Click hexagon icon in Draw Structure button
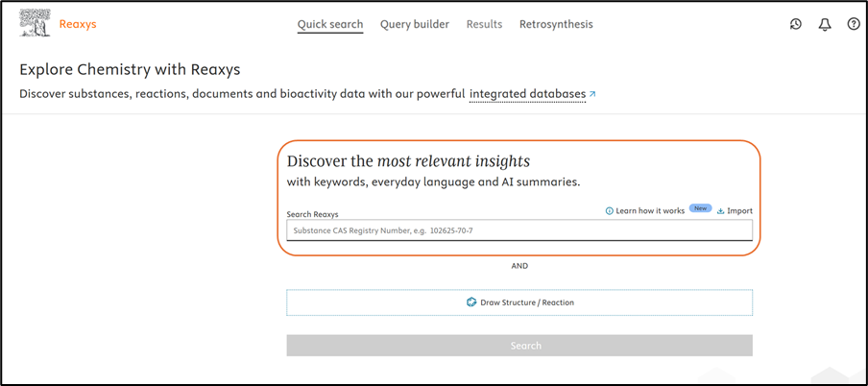 click(x=471, y=302)
